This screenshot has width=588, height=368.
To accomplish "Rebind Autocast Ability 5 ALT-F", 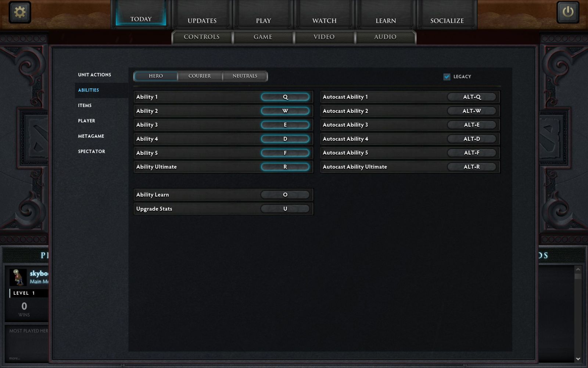I will [x=472, y=153].
